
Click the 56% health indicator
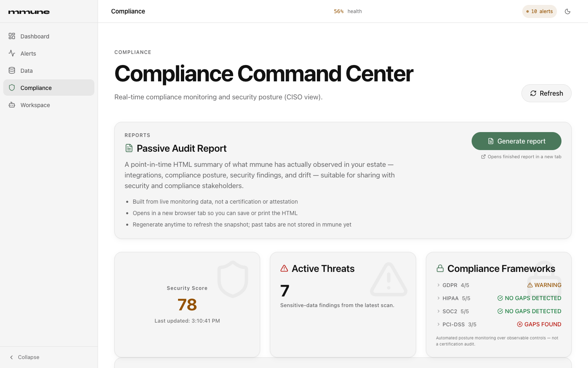point(348,11)
